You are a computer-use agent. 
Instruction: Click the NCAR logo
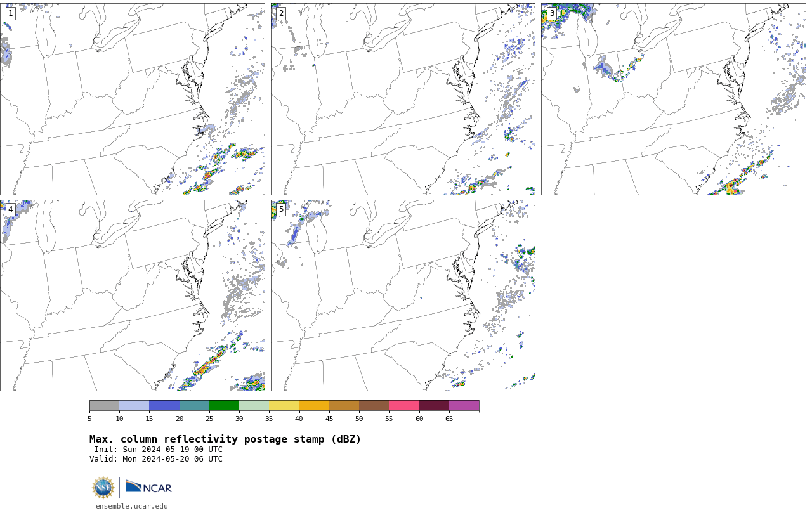[x=148, y=487]
